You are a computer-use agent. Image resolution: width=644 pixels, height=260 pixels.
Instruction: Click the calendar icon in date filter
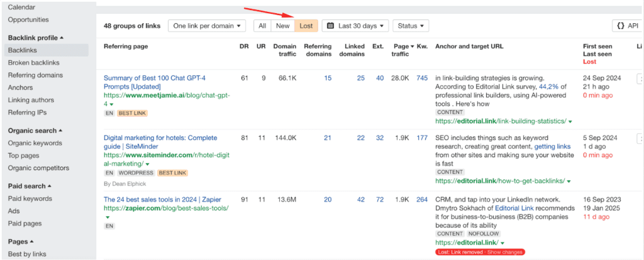(x=330, y=26)
